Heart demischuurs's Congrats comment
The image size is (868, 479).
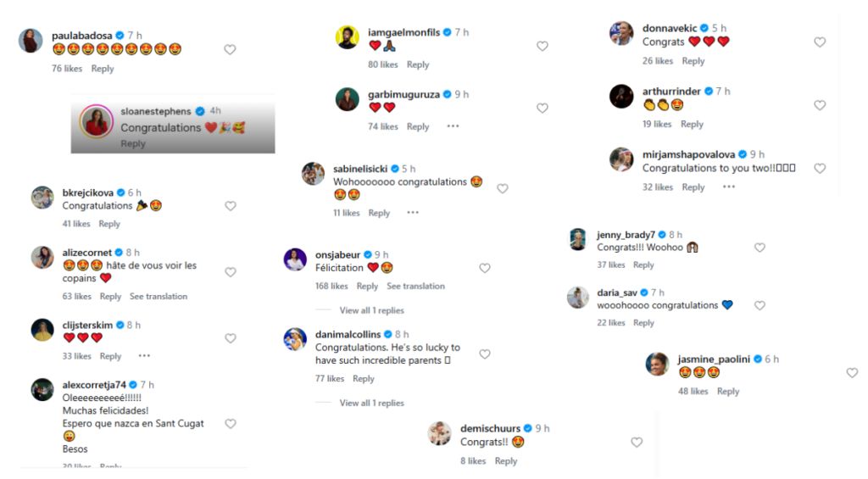click(x=637, y=443)
